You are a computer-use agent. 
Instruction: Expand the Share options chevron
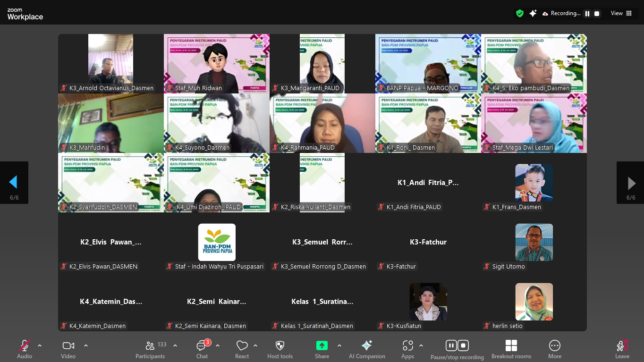[339, 345]
